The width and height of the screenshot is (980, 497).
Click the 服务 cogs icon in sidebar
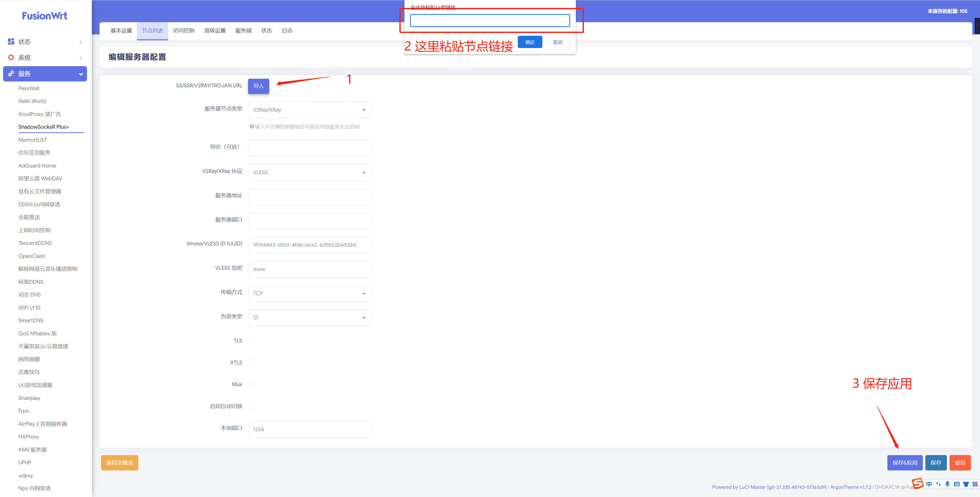[11, 74]
